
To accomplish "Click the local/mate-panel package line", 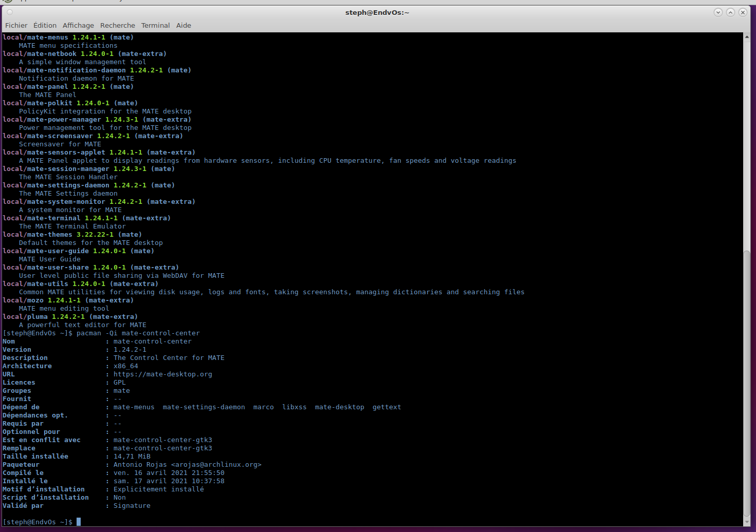I will (x=68, y=87).
